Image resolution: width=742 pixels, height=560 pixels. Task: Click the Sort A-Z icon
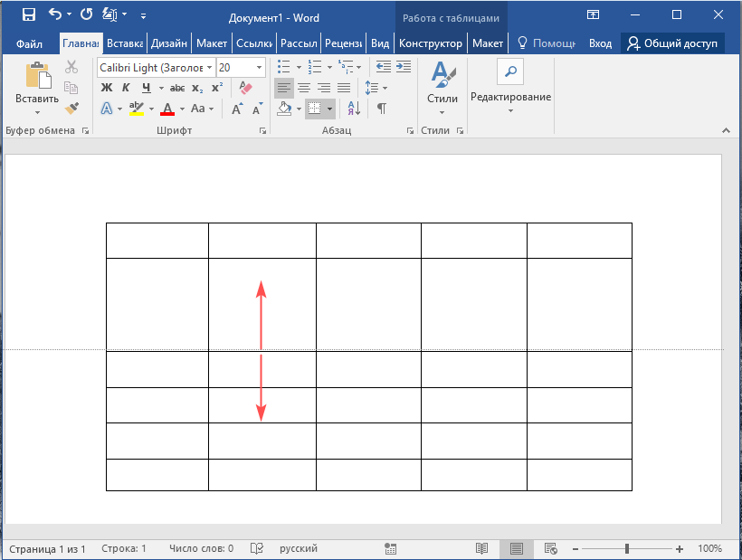(x=354, y=109)
